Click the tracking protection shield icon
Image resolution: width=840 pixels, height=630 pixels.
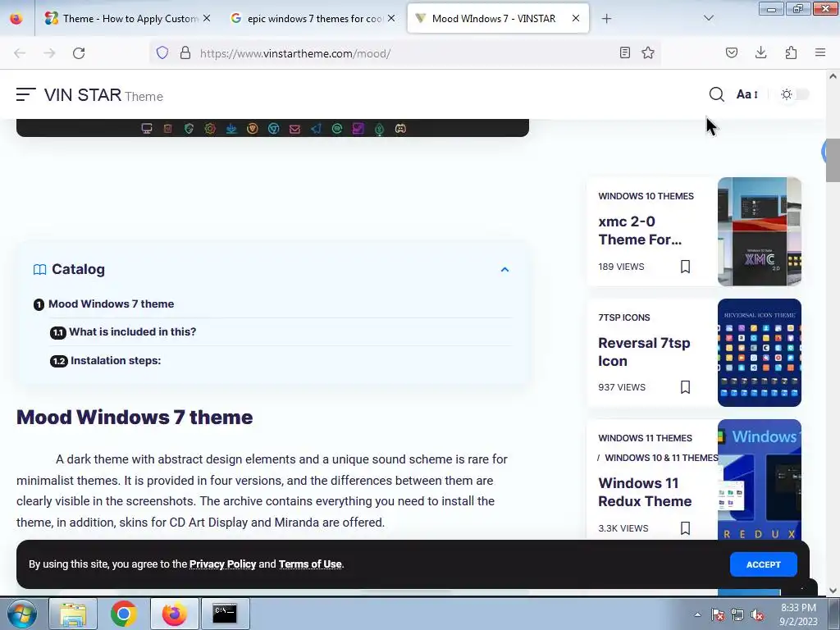tap(162, 52)
